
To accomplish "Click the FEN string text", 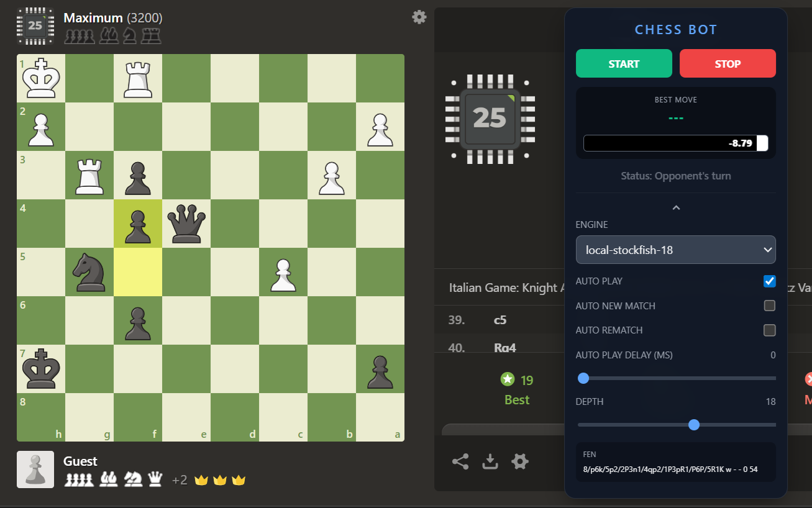I will click(670, 469).
